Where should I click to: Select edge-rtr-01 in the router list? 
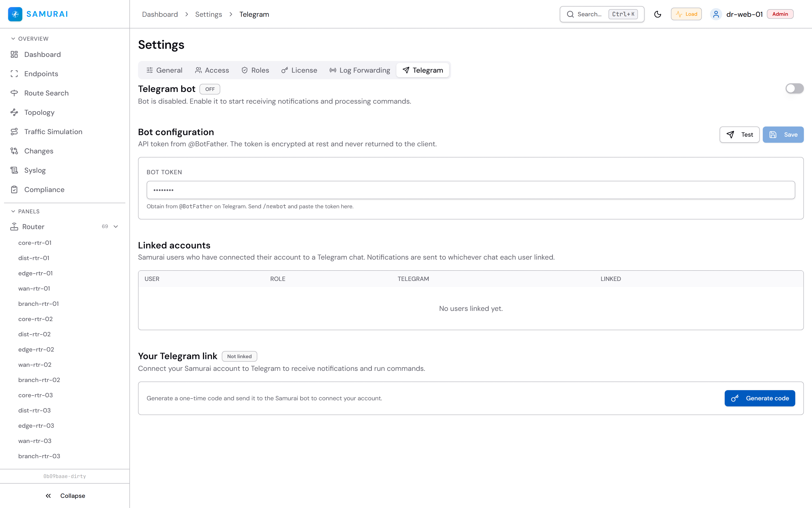[x=36, y=273]
